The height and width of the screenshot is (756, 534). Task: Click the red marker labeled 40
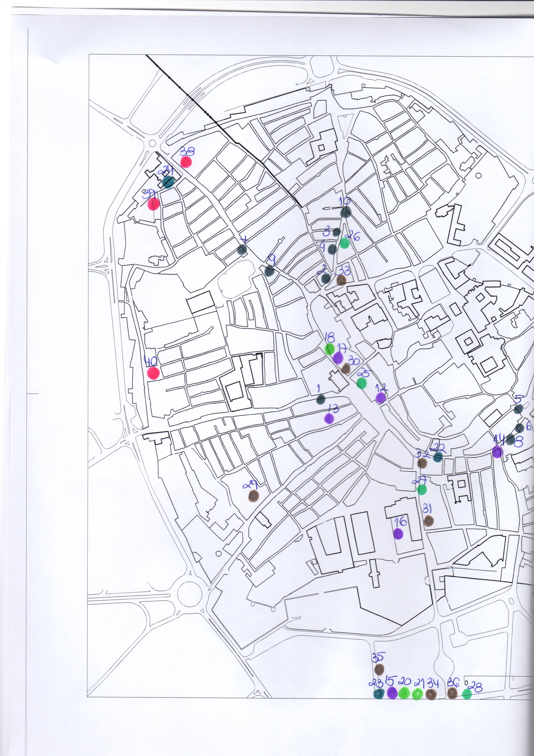coord(153,373)
